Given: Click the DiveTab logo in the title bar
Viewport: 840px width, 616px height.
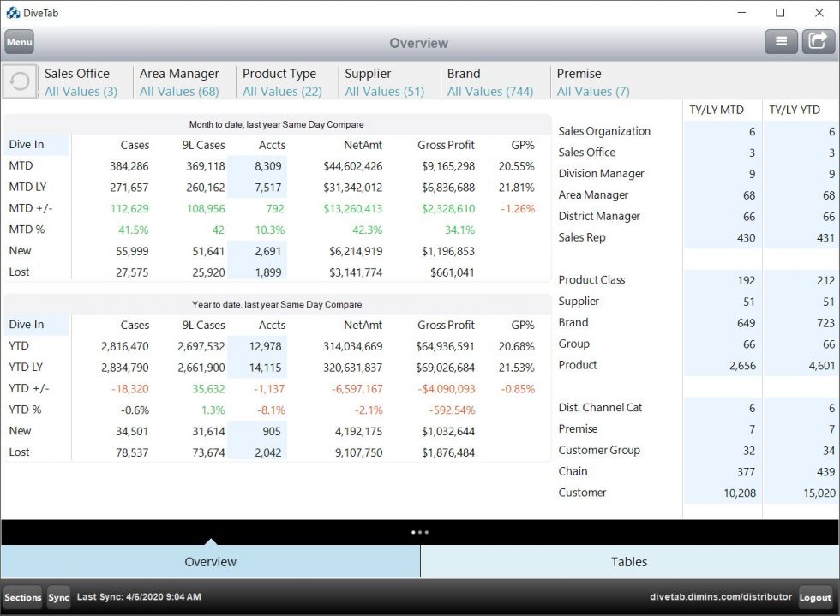Looking at the screenshot, I should pyautogui.click(x=11, y=12).
